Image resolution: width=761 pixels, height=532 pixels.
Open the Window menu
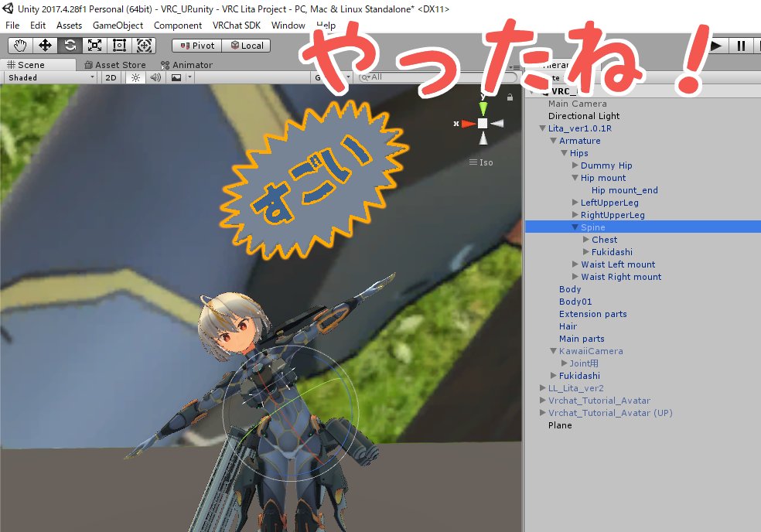tap(288, 26)
